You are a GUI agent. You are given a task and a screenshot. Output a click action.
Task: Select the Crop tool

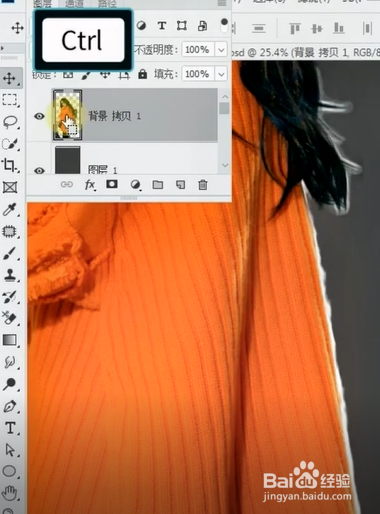[x=9, y=165]
